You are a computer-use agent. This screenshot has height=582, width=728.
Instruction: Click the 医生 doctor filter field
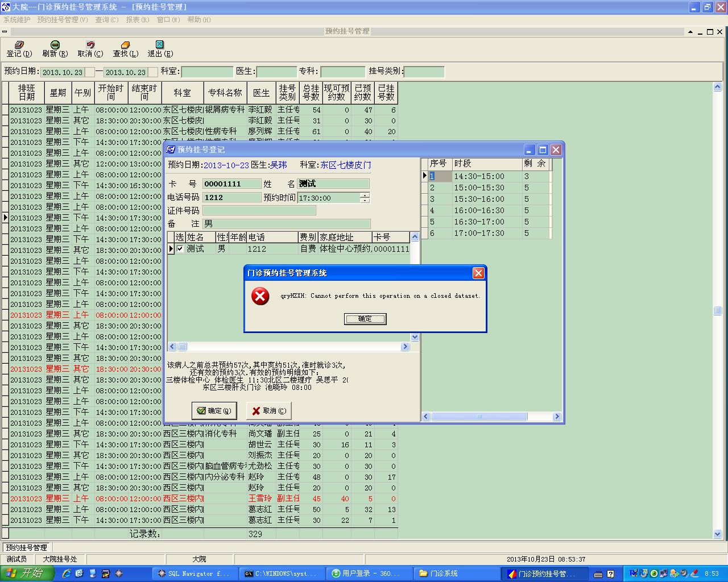[x=276, y=72]
